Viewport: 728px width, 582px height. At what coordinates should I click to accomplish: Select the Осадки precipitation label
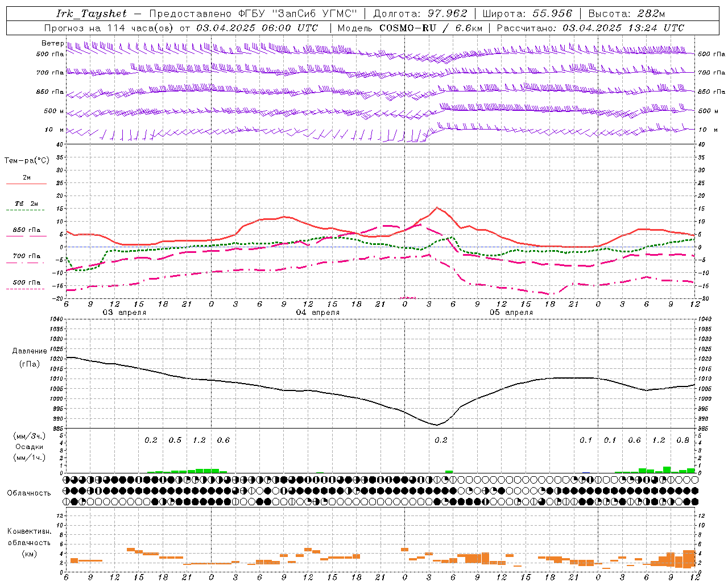tap(29, 447)
